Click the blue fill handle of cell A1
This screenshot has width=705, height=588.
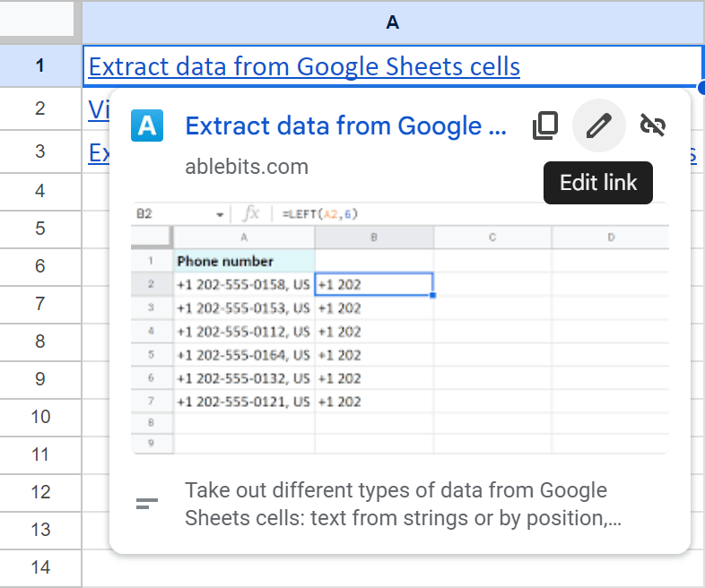[x=701, y=87]
